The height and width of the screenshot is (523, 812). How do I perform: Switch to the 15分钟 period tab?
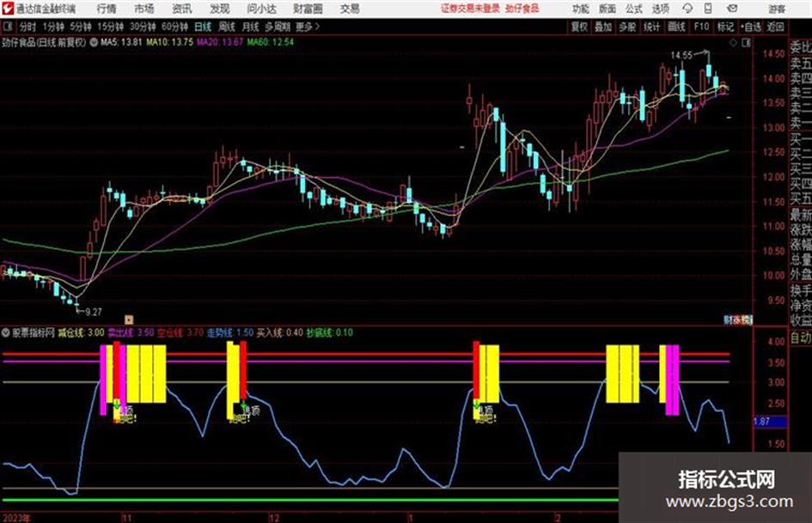coord(110,27)
